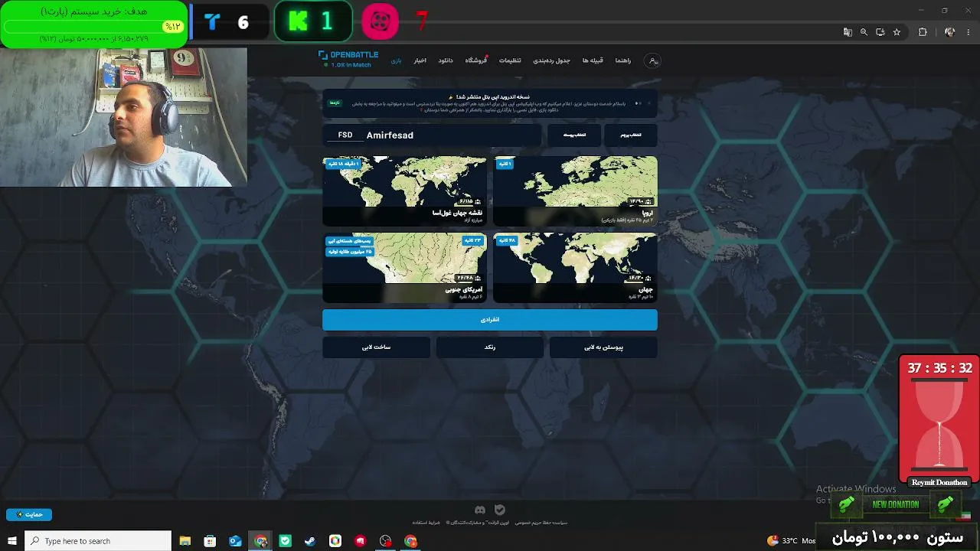Click the Amirfesad username field

point(452,135)
